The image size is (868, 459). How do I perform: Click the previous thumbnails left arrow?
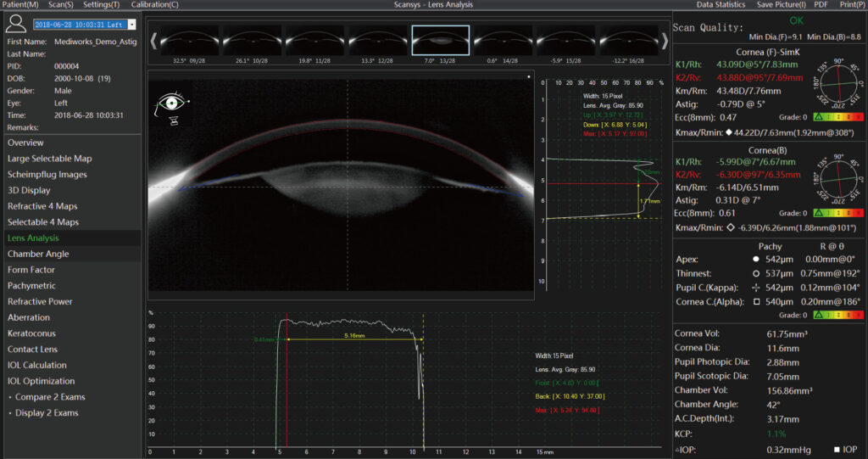tap(153, 40)
